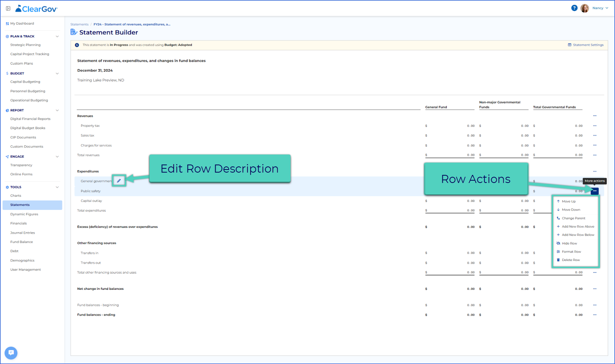This screenshot has width=615, height=364.
Task: Choose Delete Row from the row menu
Action: (x=568, y=260)
